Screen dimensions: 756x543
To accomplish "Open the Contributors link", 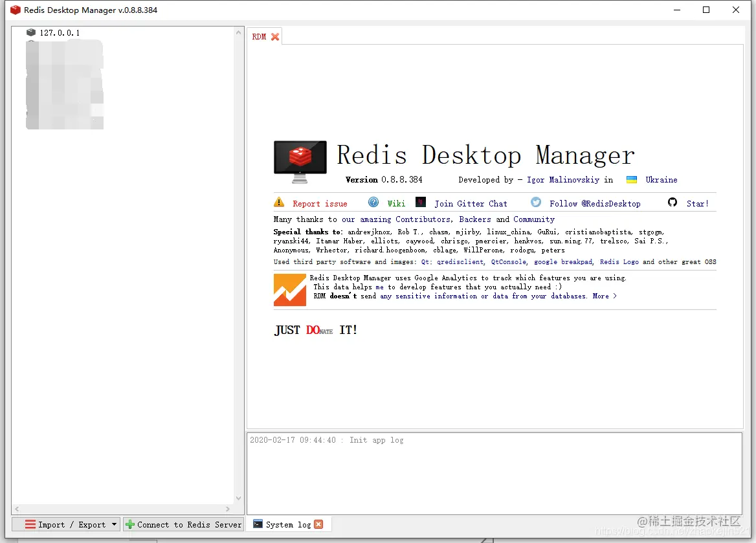I will [423, 219].
